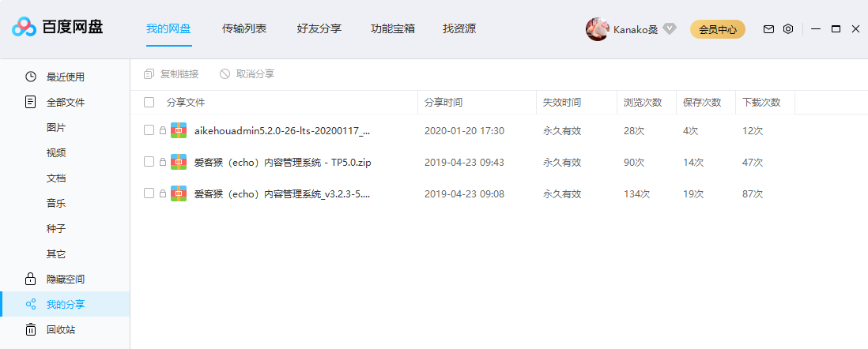Image resolution: width=868 pixels, height=349 pixels.
Task: Click the 取消分享 button
Action: tap(247, 74)
